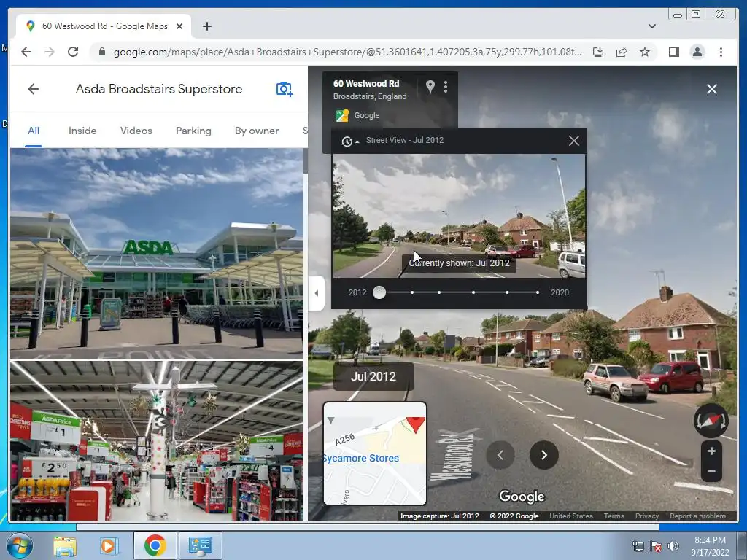
Task: Open the Terms link
Action: (x=614, y=516)
